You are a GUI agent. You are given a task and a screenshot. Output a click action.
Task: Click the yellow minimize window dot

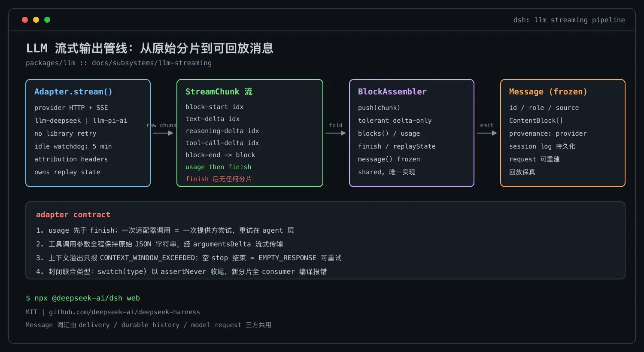pyautogui.click(x=36, y=20)
